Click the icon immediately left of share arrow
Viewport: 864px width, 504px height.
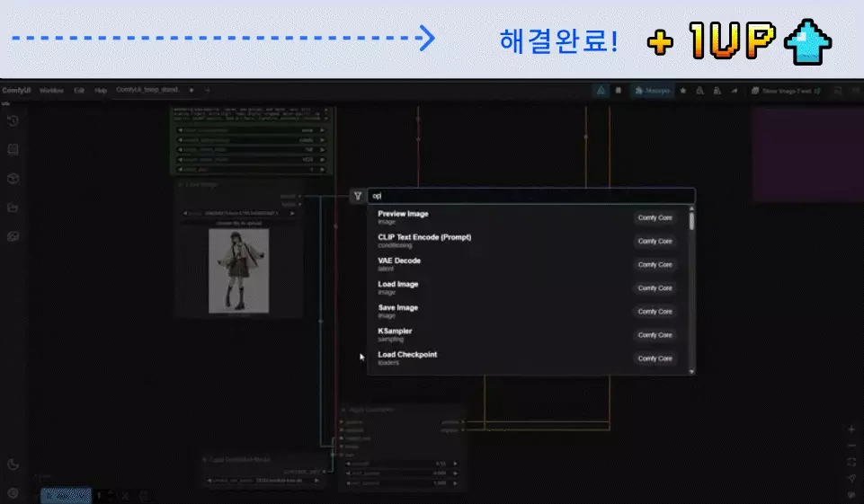pyautogui.click(x=717, y=91)
